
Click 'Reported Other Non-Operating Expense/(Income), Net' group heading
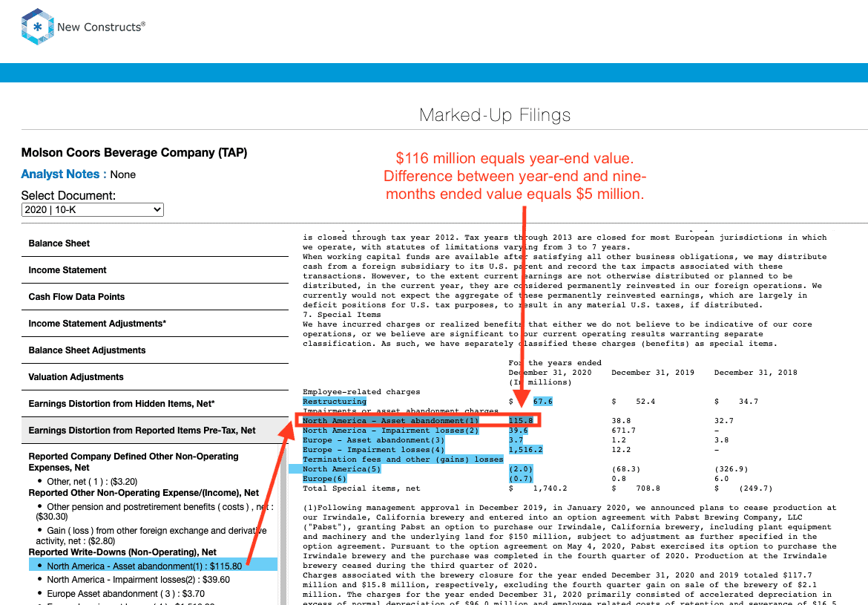pos(143,492)
